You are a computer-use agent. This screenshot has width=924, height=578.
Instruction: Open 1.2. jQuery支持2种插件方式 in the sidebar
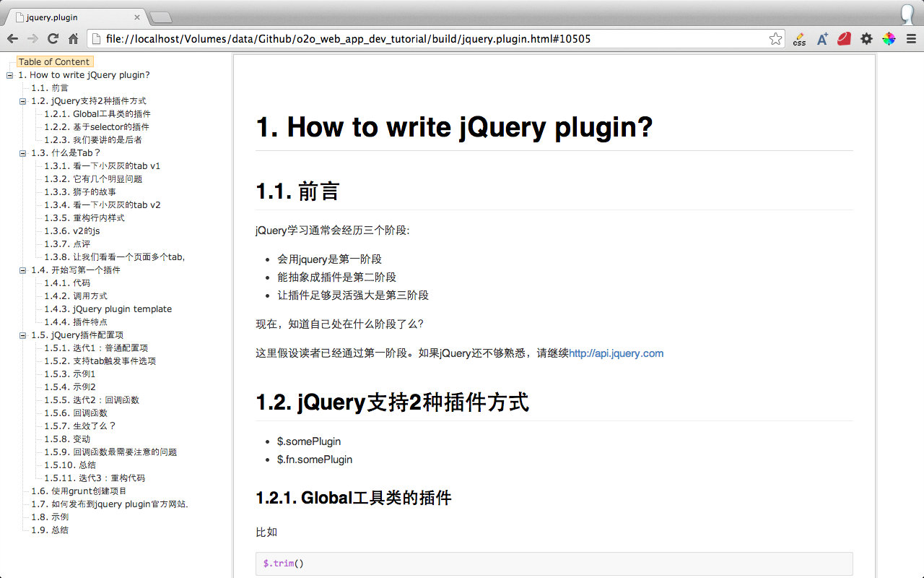[x=89, y=101]
